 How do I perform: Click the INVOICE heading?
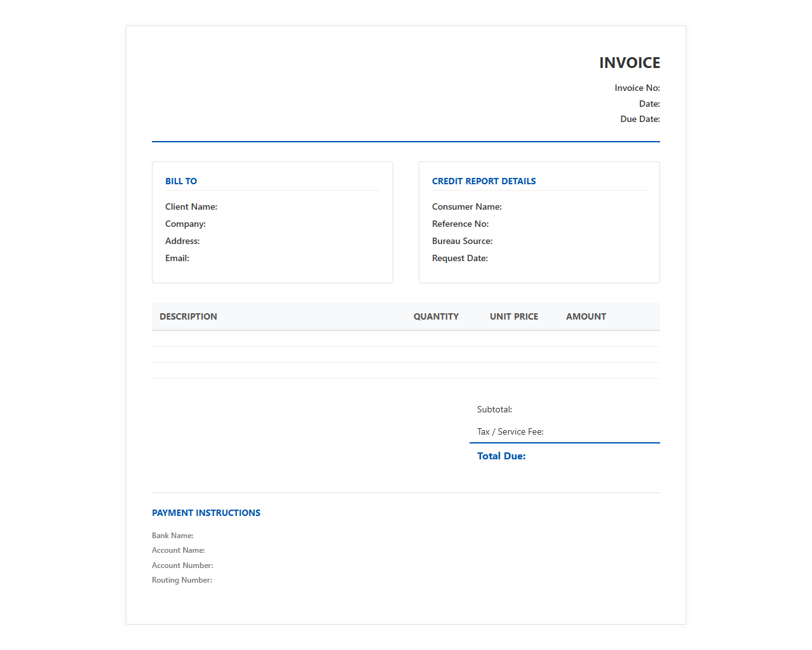point(630,63)
